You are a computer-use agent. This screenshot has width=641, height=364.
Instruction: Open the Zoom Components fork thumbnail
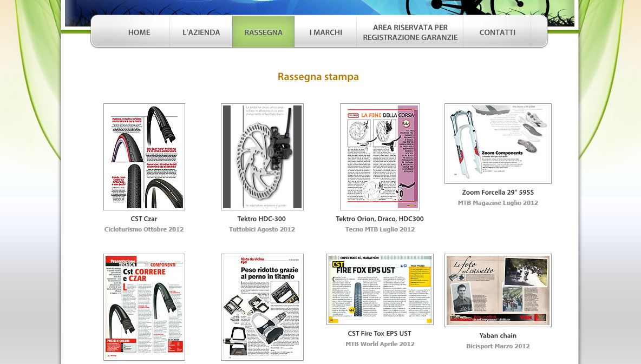498,143
